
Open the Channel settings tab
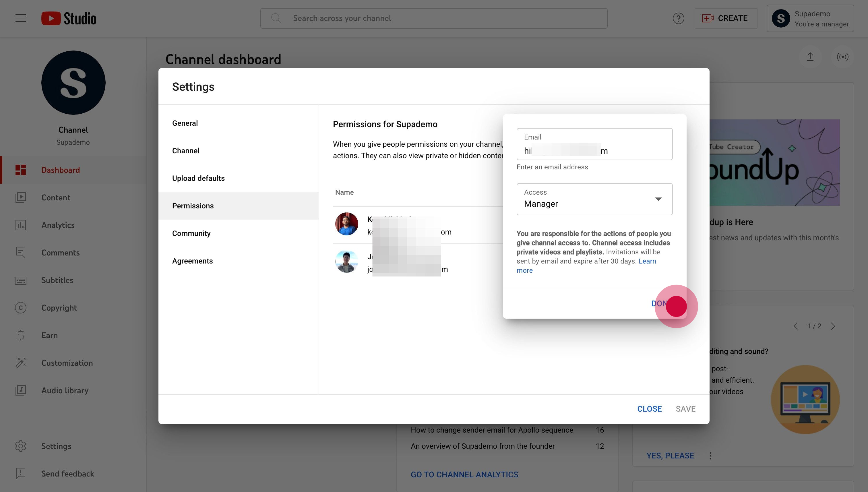pos(239,151)
